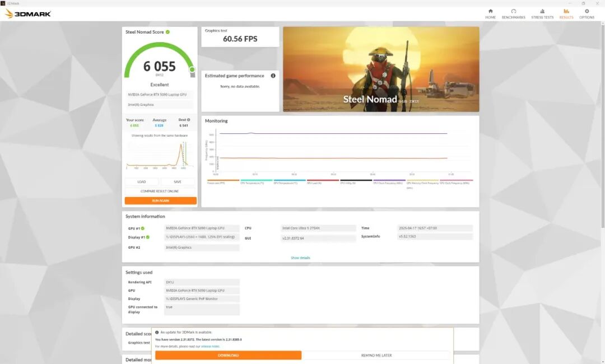Click the Settings Display monitor field
Viewport: 605px width, 364px height.
(202, 299)
